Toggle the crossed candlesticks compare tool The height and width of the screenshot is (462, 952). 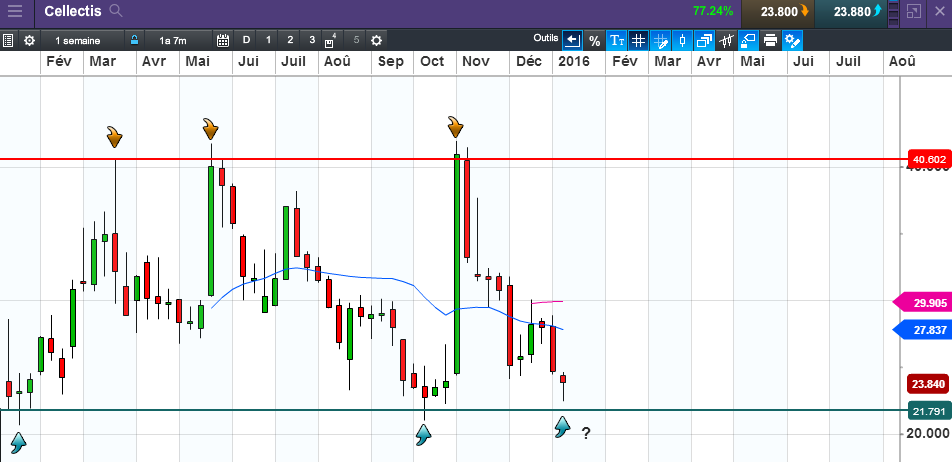[x=726, y=41]
